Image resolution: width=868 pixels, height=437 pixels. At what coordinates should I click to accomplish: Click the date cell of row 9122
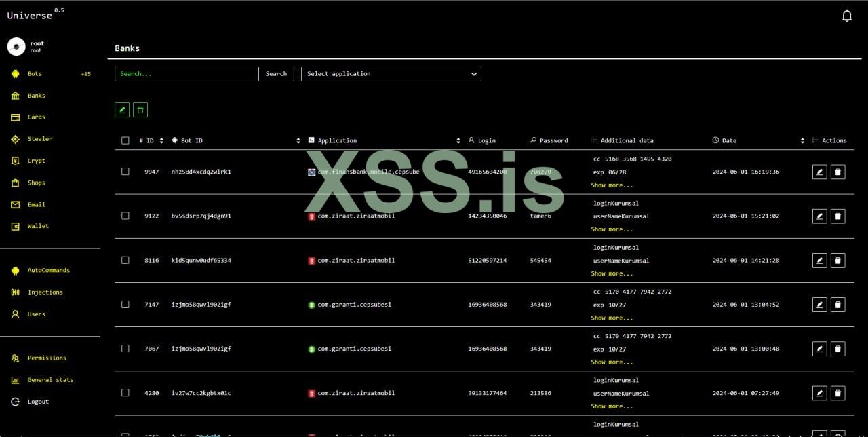[745, 216]
